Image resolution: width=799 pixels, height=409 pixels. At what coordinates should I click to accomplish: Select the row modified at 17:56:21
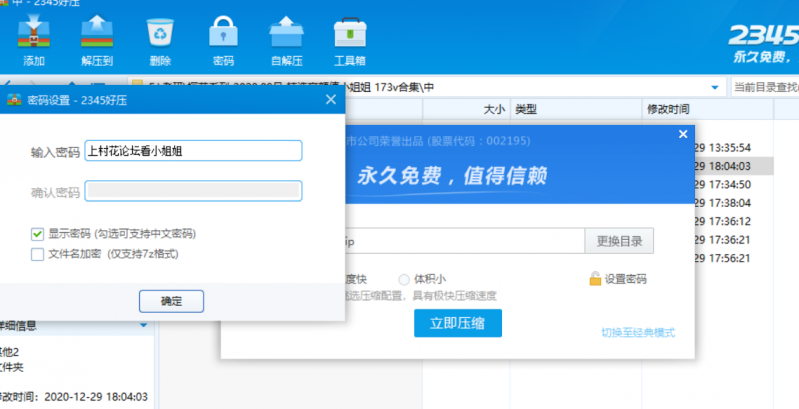[x=734, y=258]
